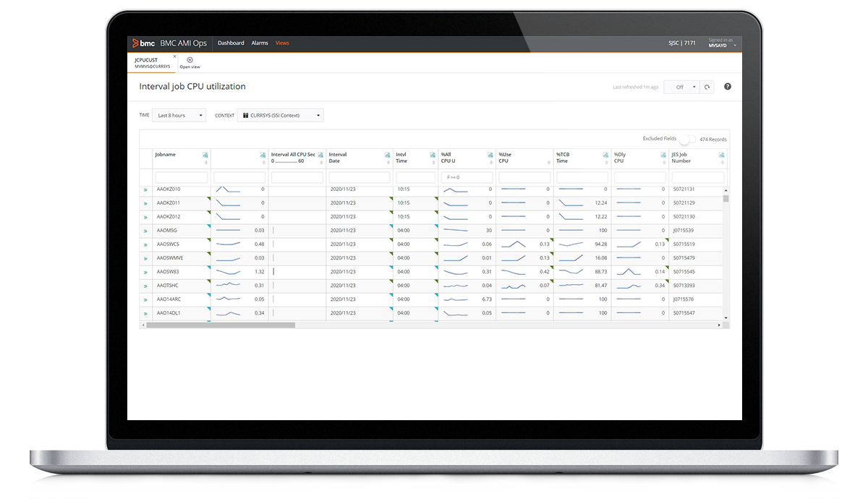Expand row AAOKZ012 details

click(145, 217)
